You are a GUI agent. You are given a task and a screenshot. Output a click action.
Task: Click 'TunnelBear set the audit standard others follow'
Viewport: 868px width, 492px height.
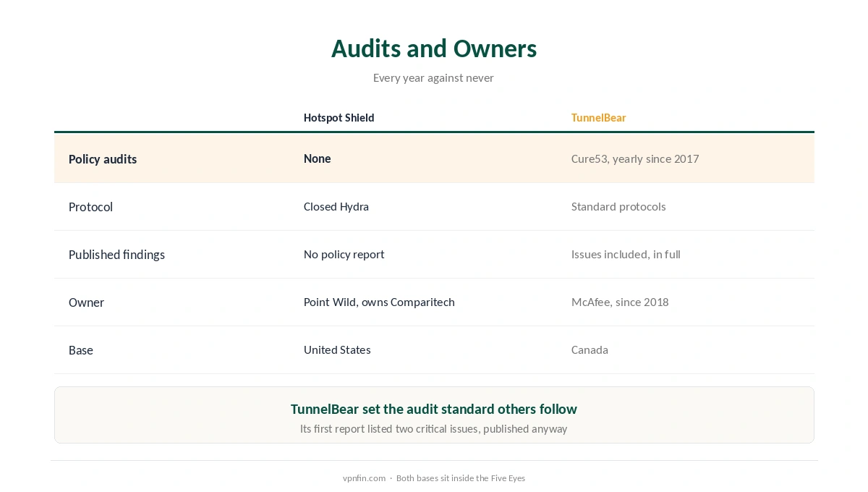point(434,409)
